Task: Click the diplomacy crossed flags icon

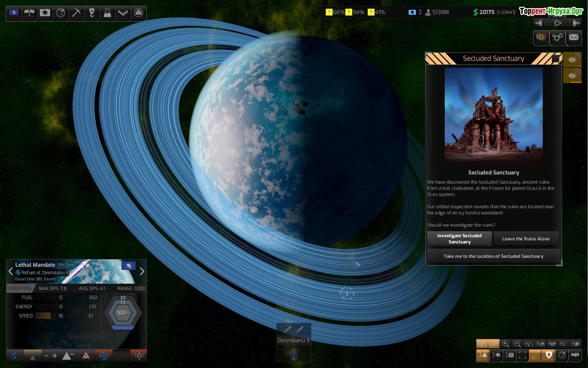Action: [x=29, y=13]
